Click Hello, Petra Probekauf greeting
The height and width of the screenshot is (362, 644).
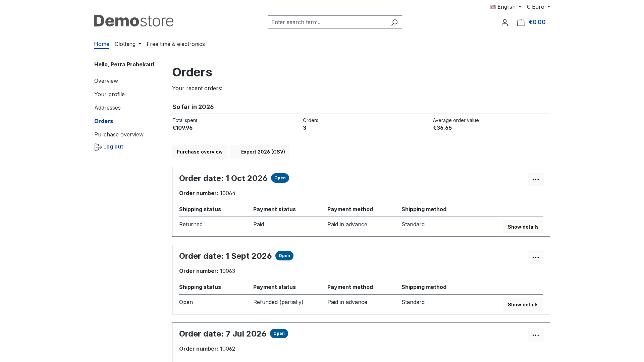pyautogui.click(x=124, y=64)
